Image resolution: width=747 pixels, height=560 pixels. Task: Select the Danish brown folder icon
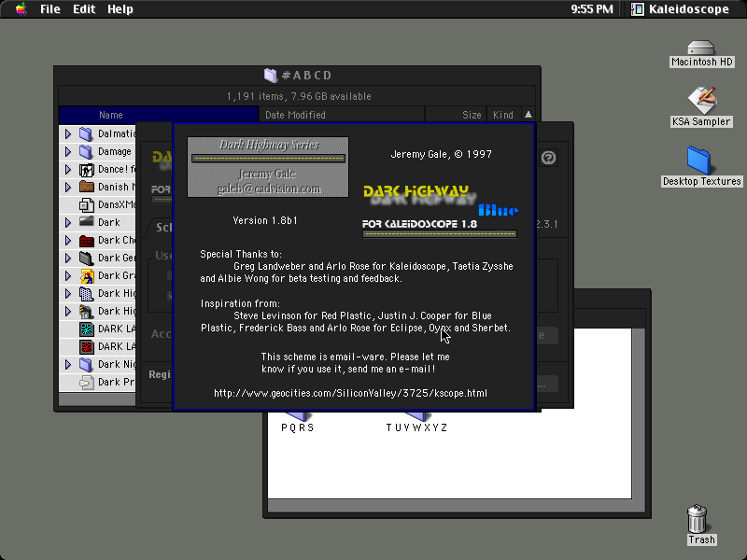click(86, 187)
